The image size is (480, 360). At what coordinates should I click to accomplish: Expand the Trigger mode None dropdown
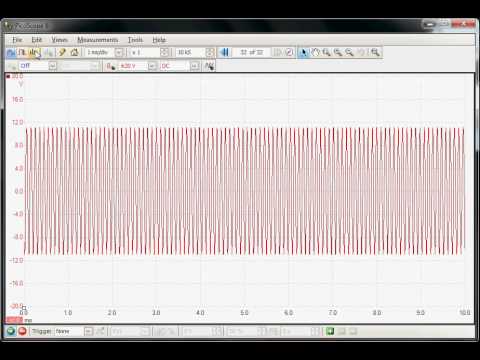88,331
